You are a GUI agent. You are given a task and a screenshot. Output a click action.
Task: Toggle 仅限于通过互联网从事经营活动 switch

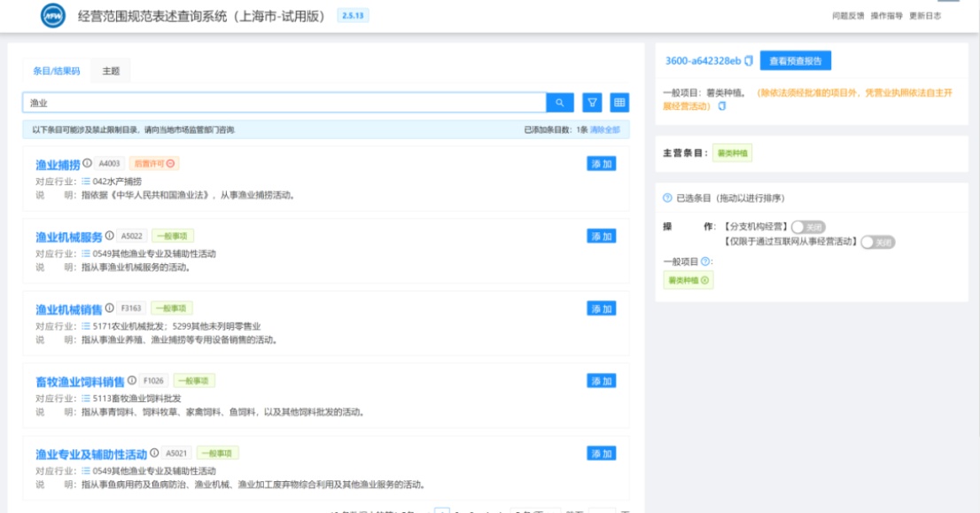pos(877,243)
